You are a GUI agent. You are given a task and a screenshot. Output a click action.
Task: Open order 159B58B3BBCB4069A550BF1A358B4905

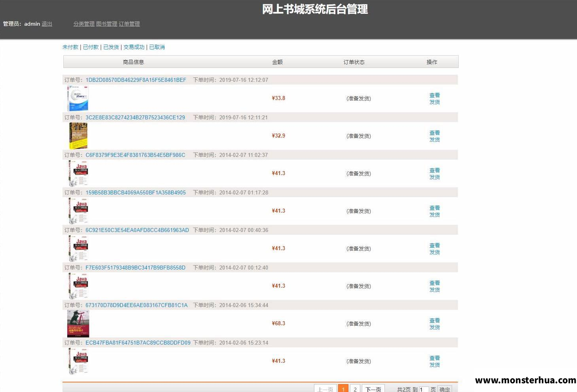coord(136,192)
